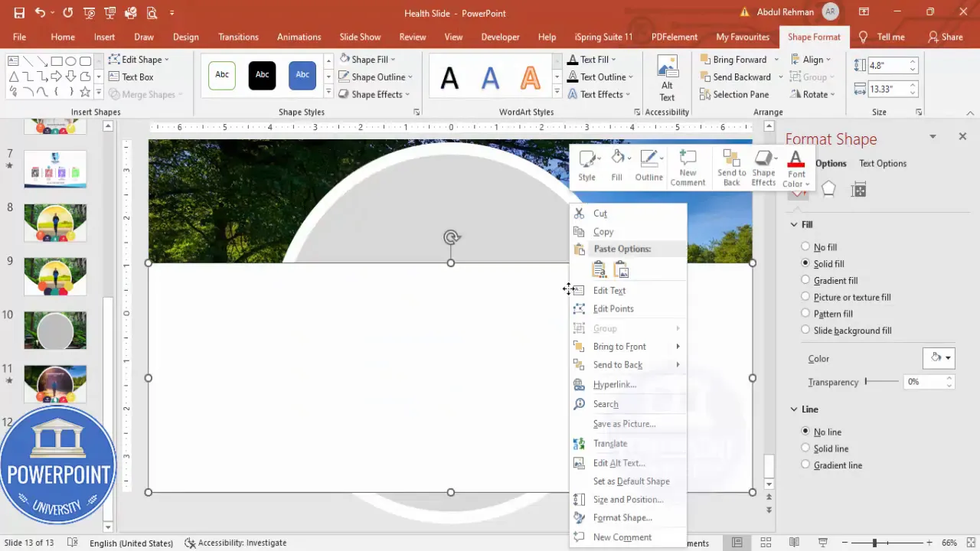
Task: Open the Bring to Front submenu
Action: (628, 347)
